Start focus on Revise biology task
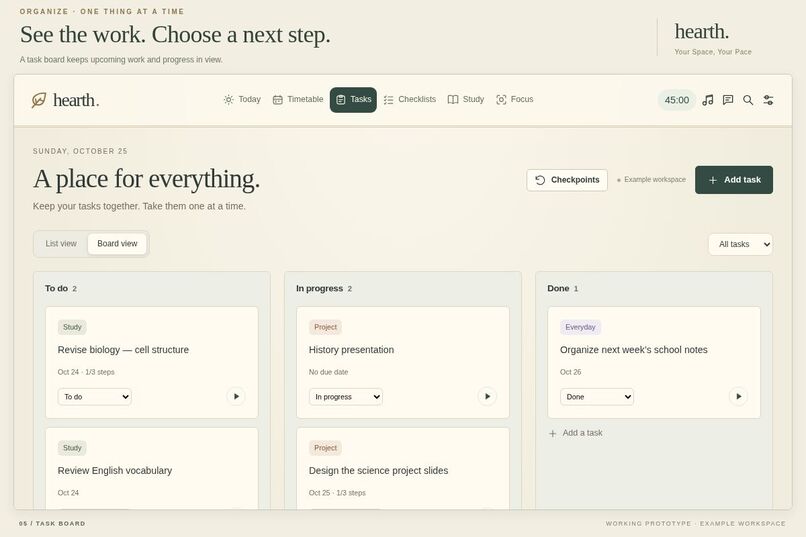This screenshot has height=537, width=806. [x=236, y=396]
